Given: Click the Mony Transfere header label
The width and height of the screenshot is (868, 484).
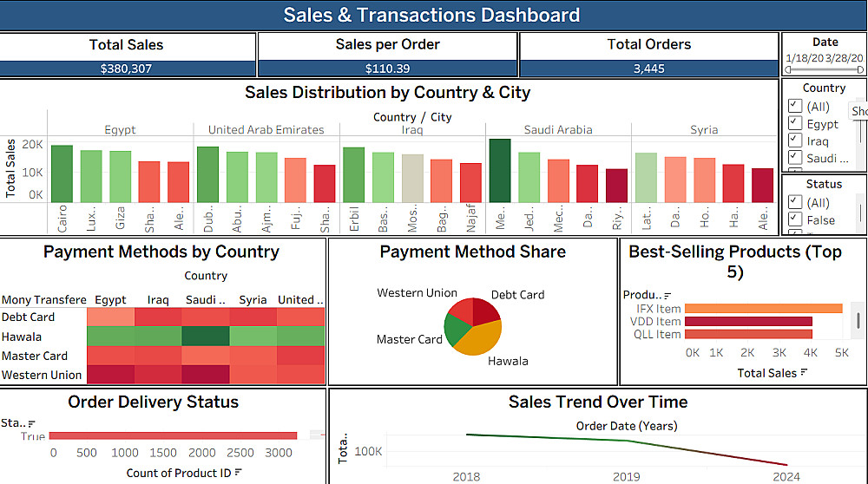Looking at the screenshot, I should [x=43, y=300].
